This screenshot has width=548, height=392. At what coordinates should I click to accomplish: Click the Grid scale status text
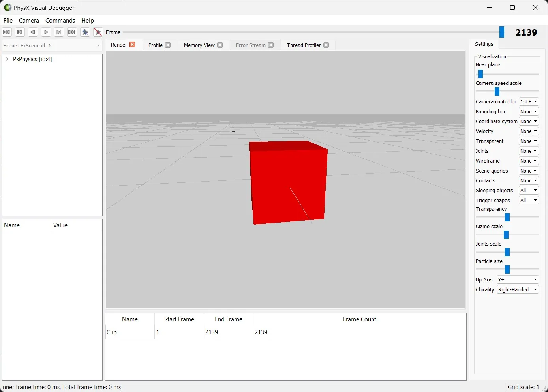pos(523,387)
